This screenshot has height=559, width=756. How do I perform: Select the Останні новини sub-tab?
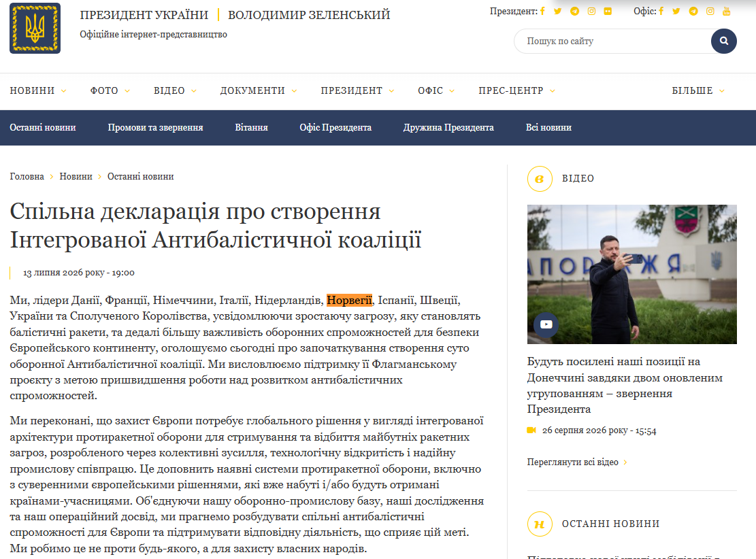[43, 128]
